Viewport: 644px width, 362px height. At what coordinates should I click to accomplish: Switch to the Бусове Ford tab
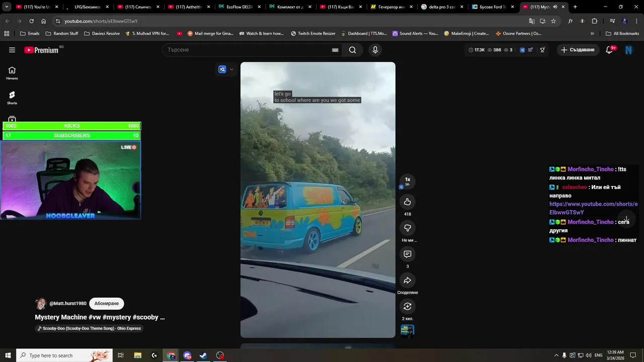click(x=492, y=7)
